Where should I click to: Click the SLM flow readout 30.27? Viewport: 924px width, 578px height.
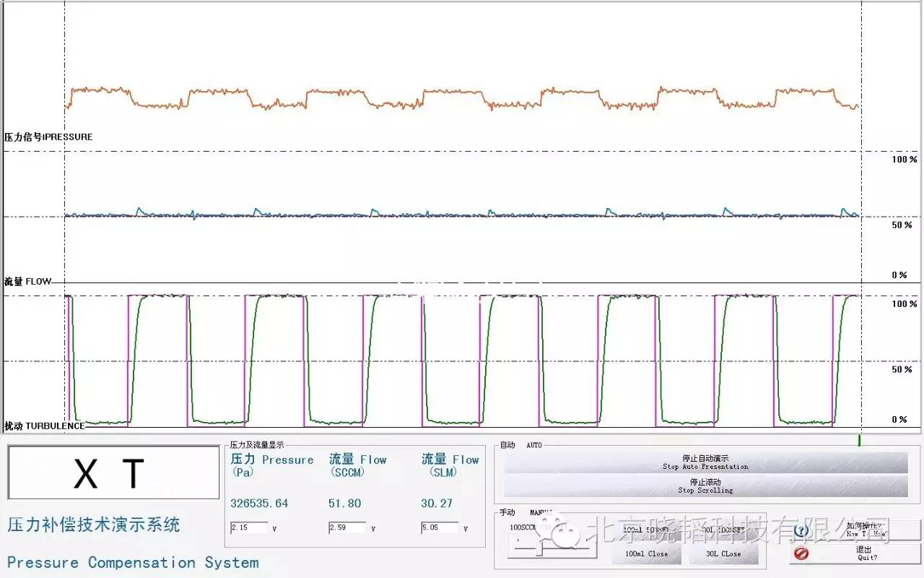(x=437, y=504)
